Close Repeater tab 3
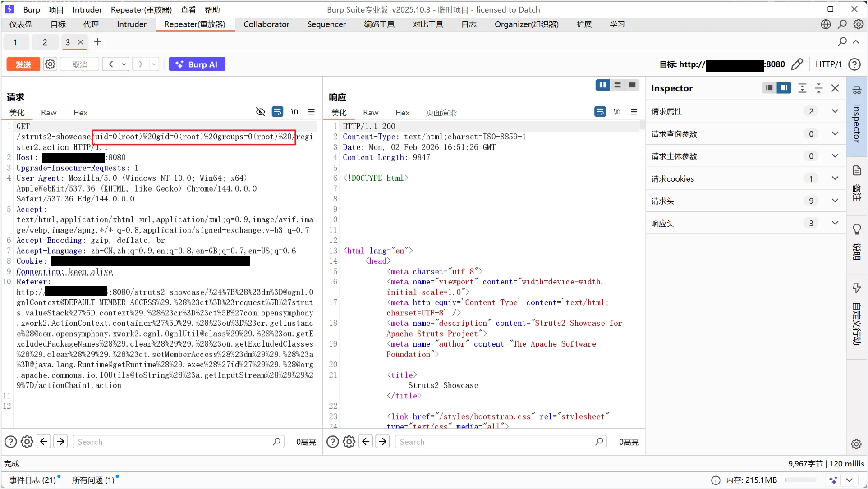Screen dimensions: 868x489 pyautogui.click(x=81, y=42)
